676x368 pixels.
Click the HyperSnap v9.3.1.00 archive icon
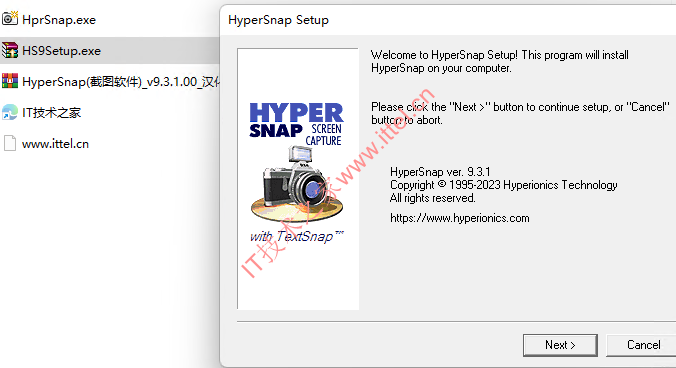click(x=10, y=81)
